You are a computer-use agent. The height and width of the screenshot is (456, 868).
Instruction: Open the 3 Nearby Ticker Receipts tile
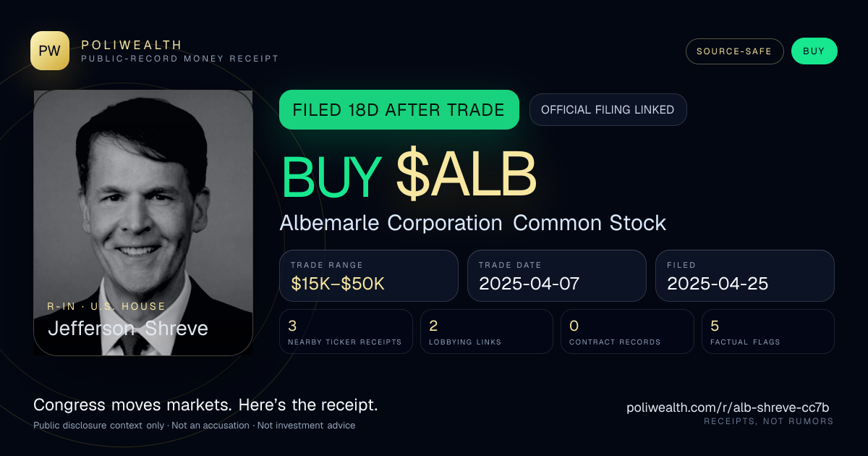346,332
